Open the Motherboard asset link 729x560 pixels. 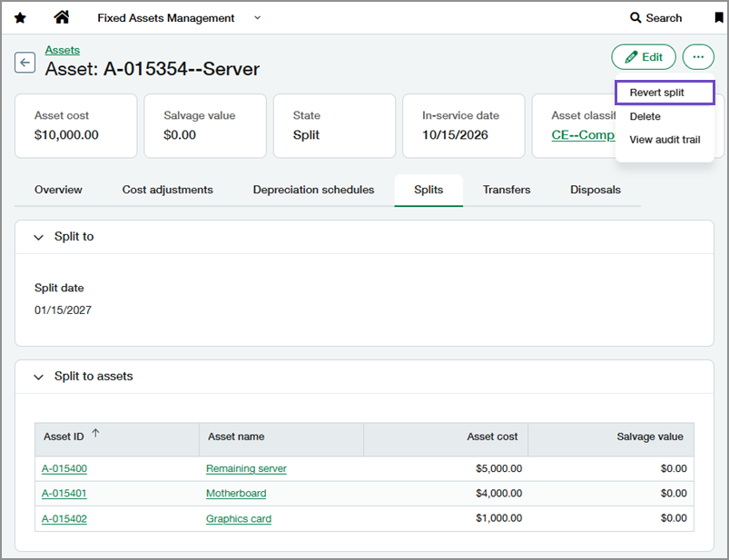tap(236, 493)
